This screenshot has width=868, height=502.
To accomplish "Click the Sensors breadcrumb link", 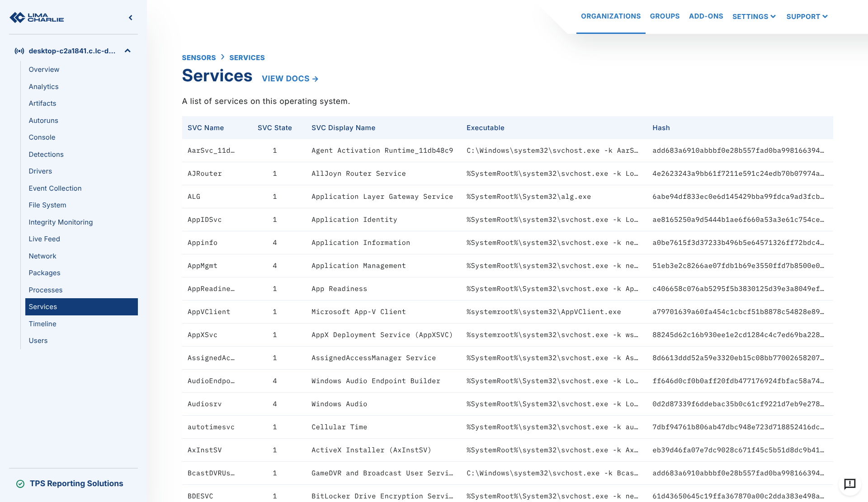I will click(x=199, y=58).
